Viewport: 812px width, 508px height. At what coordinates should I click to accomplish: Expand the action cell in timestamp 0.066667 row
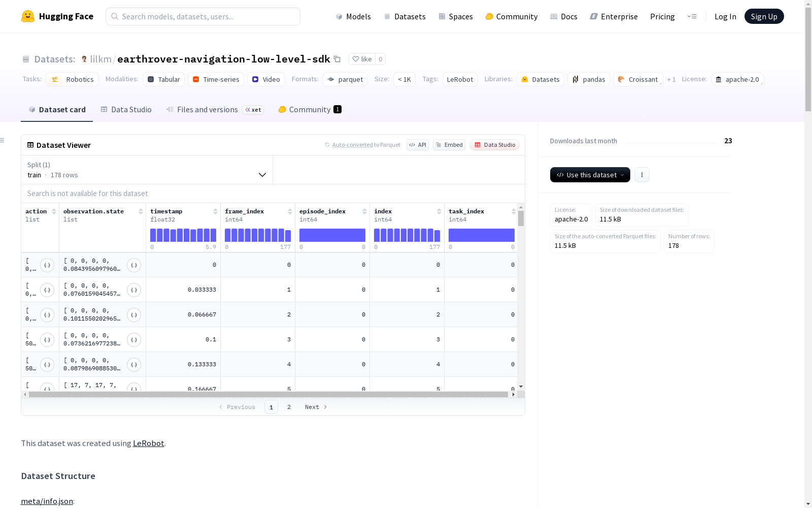pyautogui.click(x=47, y=315)
